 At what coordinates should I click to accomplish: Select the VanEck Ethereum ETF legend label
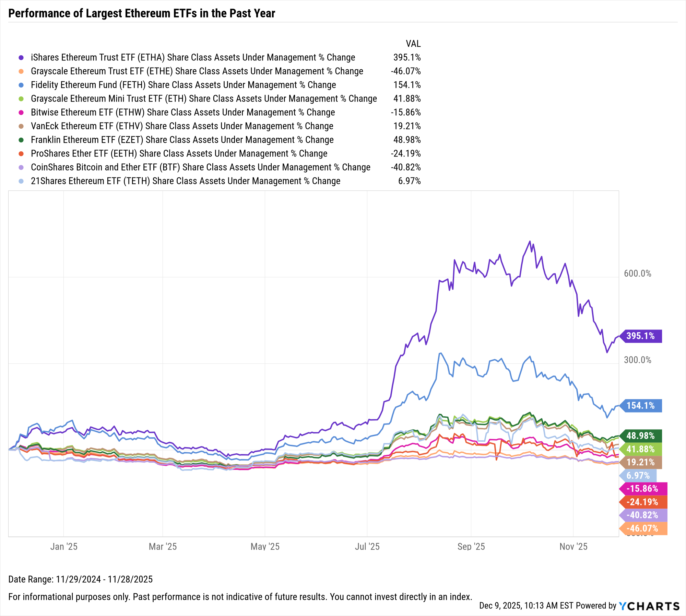182,126
